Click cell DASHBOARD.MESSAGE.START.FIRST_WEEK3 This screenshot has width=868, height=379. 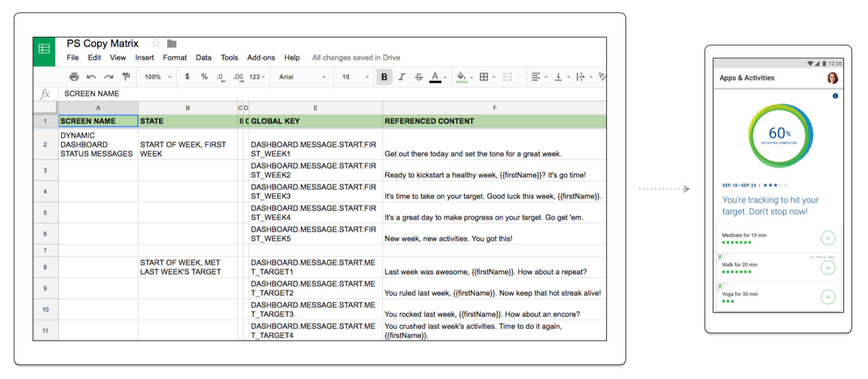[x=316, y=191]
